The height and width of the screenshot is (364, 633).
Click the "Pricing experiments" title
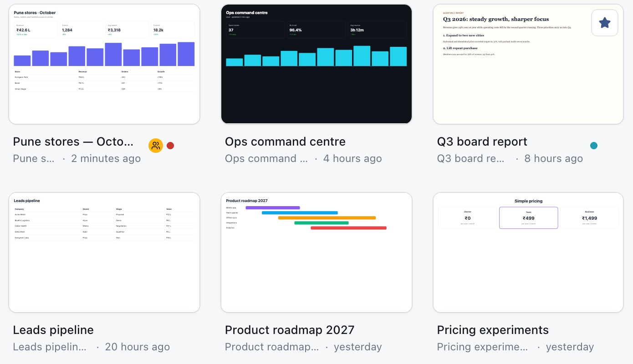click(x=493, y=330)
